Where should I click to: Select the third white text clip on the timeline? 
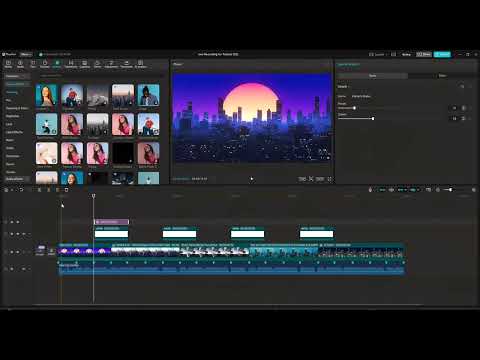pyautogui.click(x=248, y=232)
